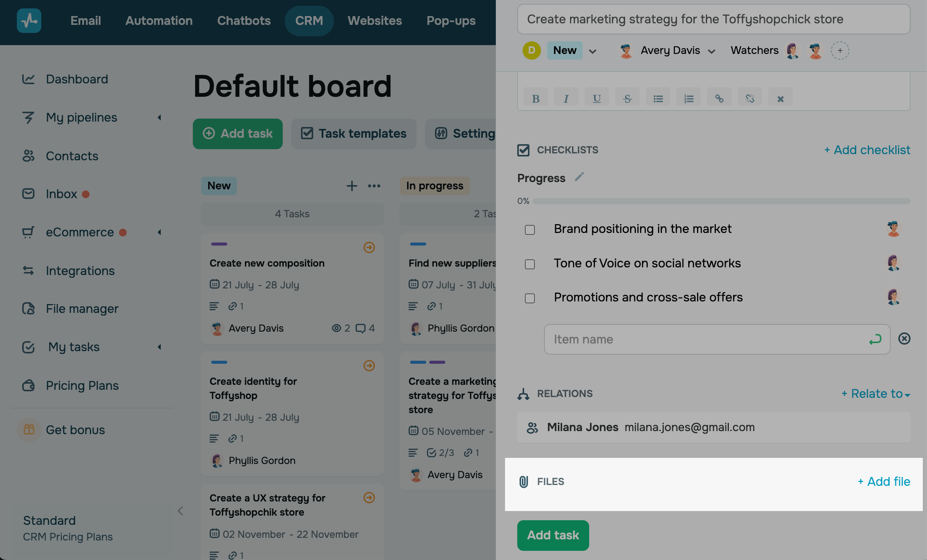Open the Automation menu tab
The height and width of the screenshot is (560, 927).
159,21
